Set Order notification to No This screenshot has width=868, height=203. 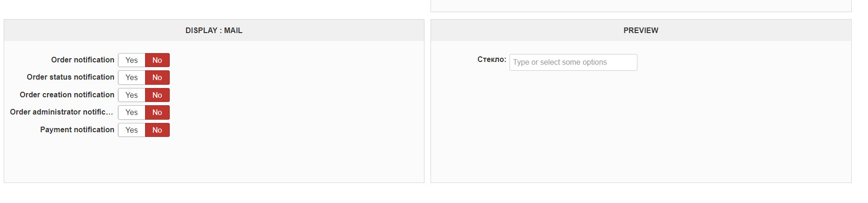157,60
